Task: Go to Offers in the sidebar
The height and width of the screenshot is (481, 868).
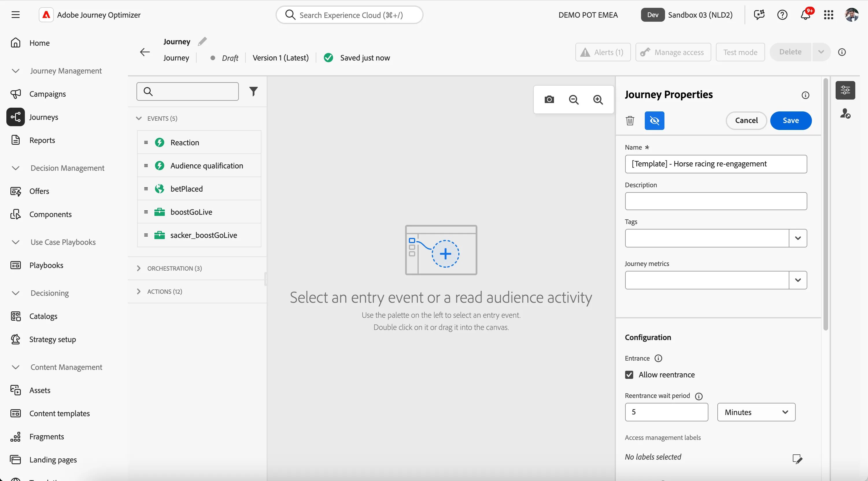Action: click(x=39, y=191)
